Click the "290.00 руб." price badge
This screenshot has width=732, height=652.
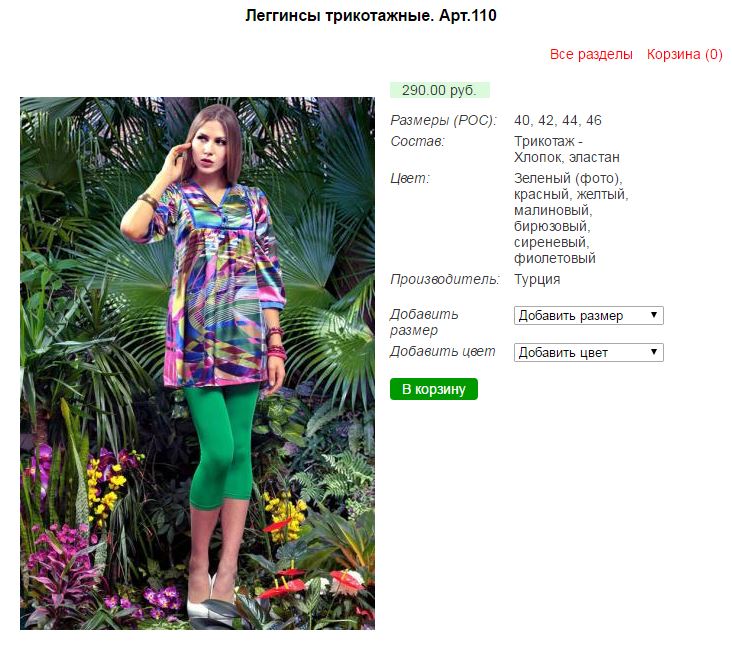440,90
